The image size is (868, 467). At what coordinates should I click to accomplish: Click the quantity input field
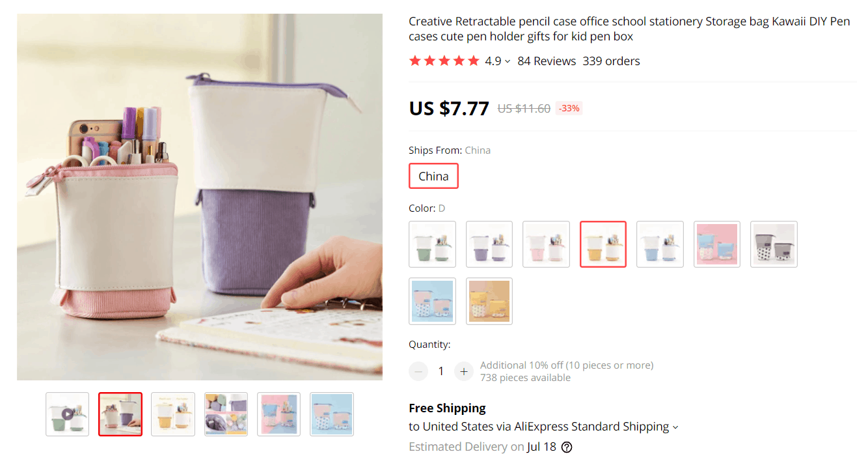[441, 371]
